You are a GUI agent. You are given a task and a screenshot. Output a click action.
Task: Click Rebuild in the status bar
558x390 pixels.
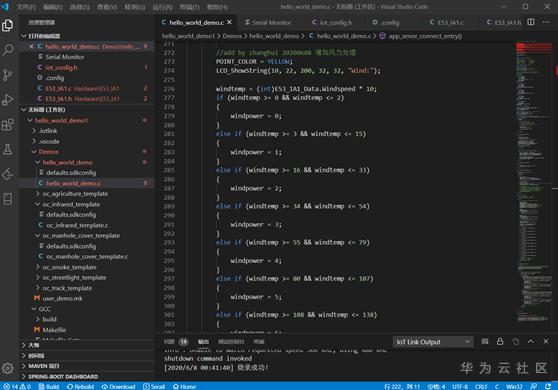pos(81,386)
